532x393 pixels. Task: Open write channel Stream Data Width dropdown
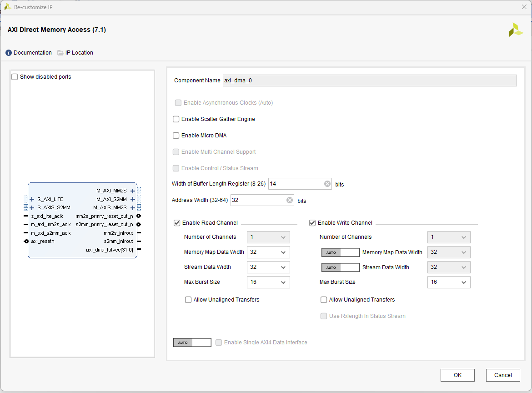click(x=448, y=267)
